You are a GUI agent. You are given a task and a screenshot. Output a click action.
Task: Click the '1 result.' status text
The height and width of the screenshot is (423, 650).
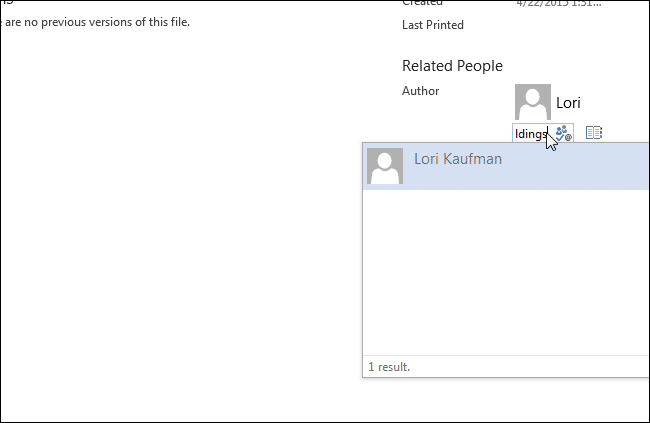(389, 367)
